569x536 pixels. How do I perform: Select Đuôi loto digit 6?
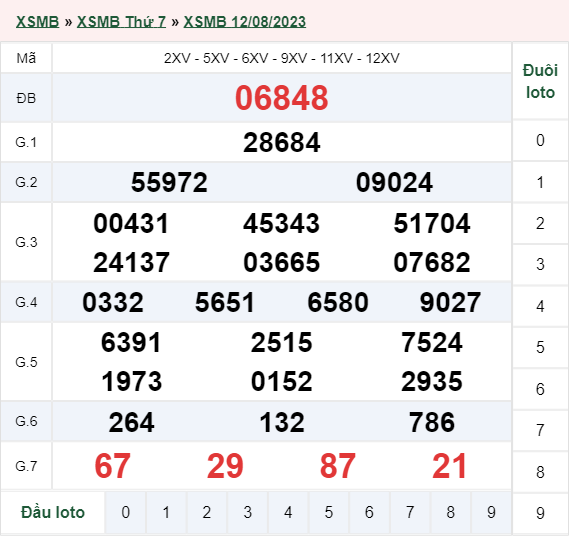540,389
